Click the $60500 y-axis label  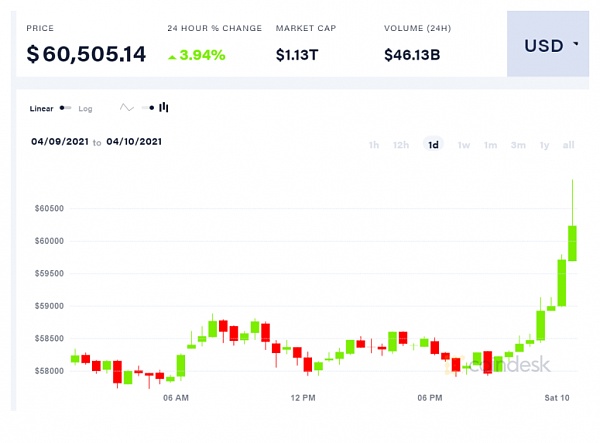tap(49, 208)
